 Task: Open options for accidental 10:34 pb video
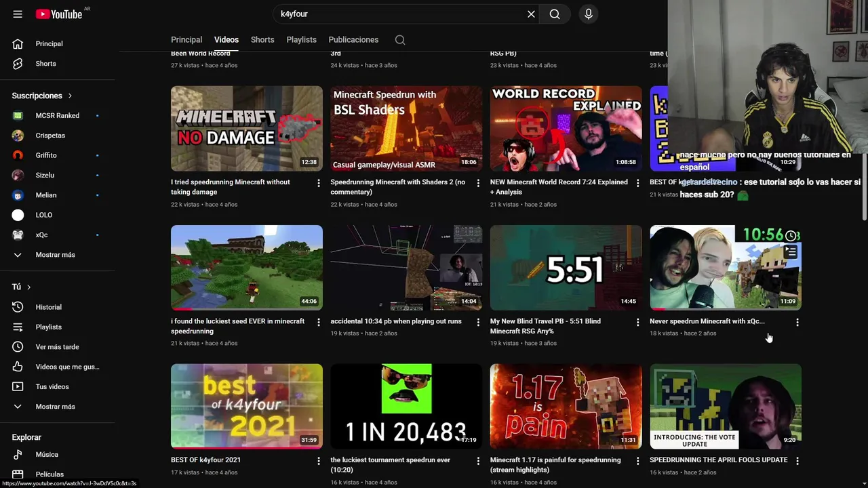pos(478,323)
